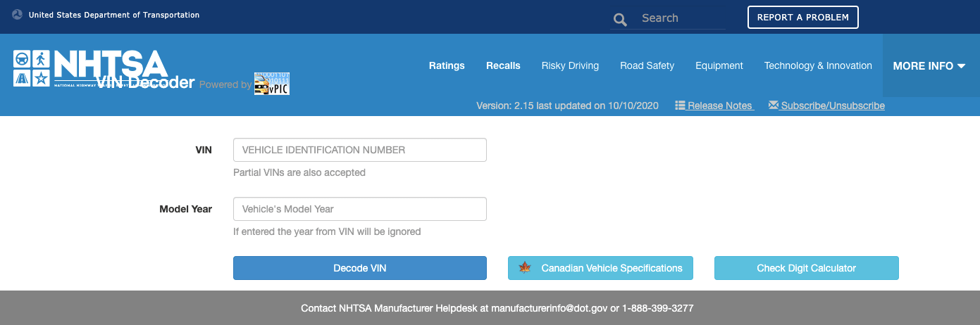
Task: Click the vPIC logo icon
Action: click(x=272, y=84)
